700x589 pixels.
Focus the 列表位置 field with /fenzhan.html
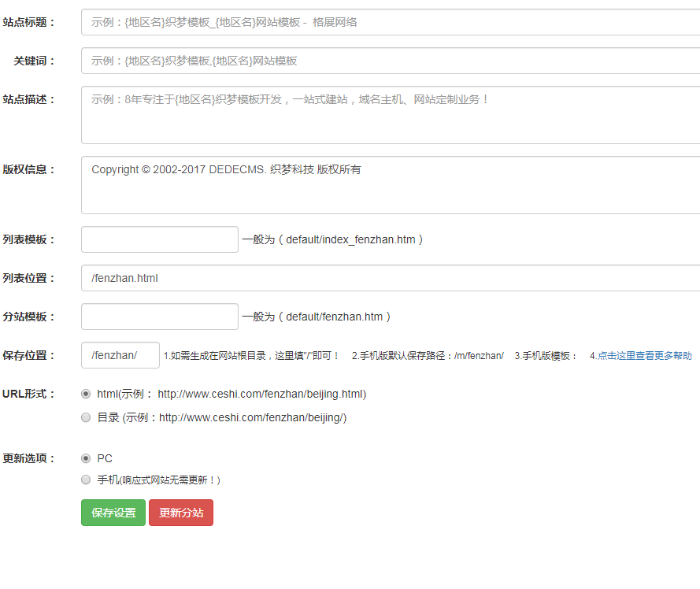390,278
